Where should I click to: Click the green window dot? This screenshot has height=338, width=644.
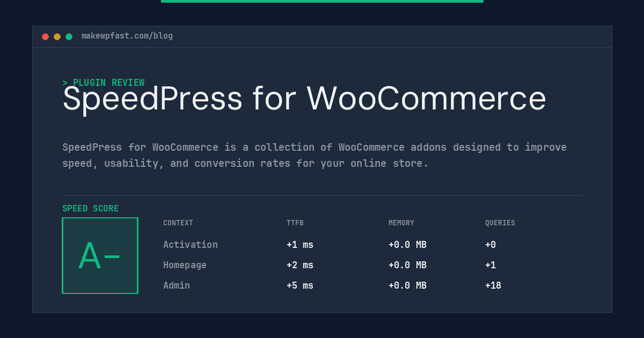click(69, 36)
